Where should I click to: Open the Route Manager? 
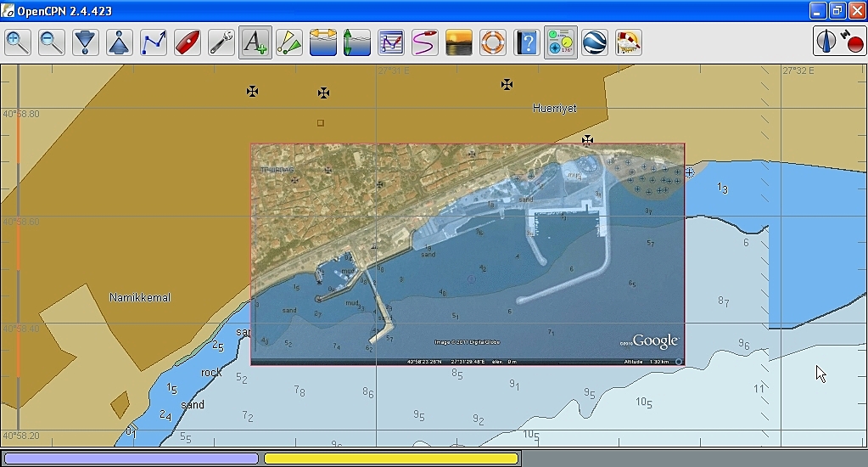391,42
